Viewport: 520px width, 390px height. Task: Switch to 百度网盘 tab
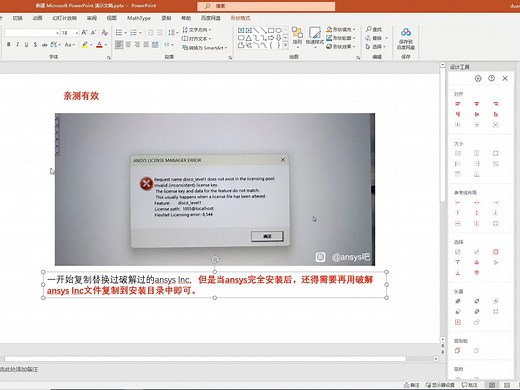(211, 18)
